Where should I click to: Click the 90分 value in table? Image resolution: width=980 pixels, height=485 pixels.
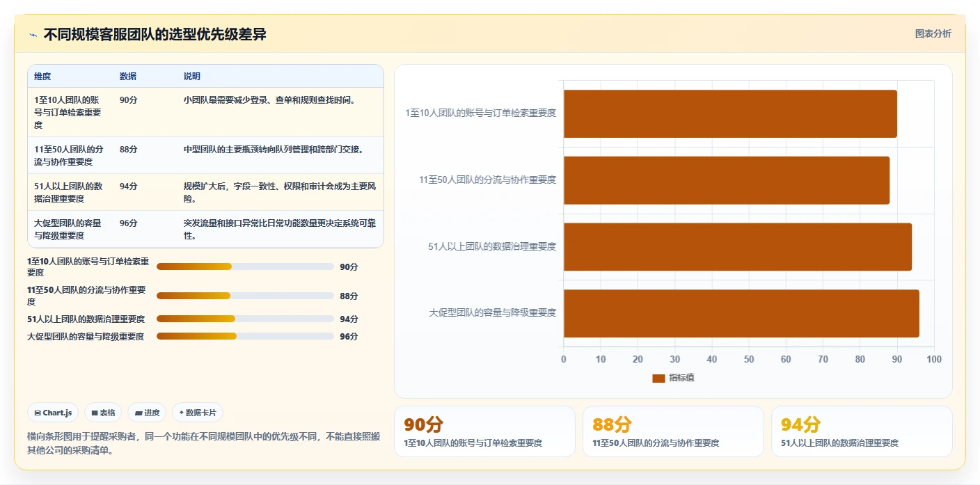pyautogui.click(x=129, y=100)
